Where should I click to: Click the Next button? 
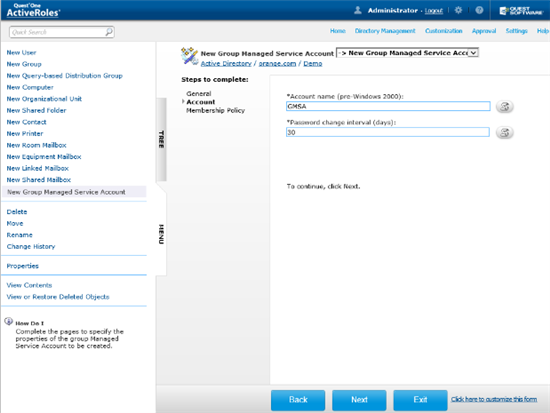pos(359,400)
